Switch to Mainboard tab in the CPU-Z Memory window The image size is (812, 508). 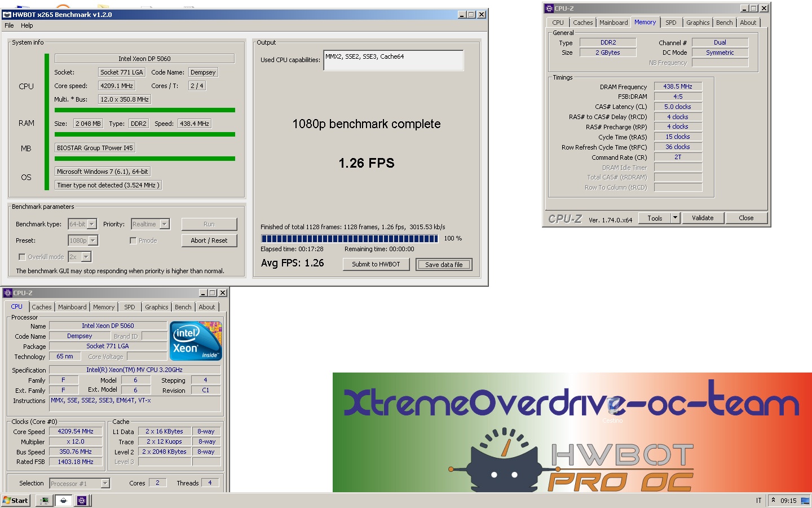coord(614,23)
